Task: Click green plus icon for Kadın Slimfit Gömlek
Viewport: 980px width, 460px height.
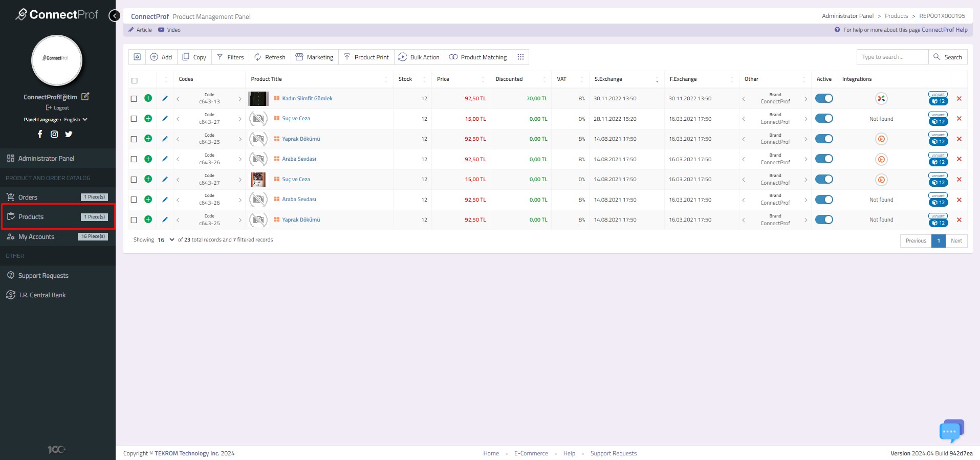Action: (148, 98)
